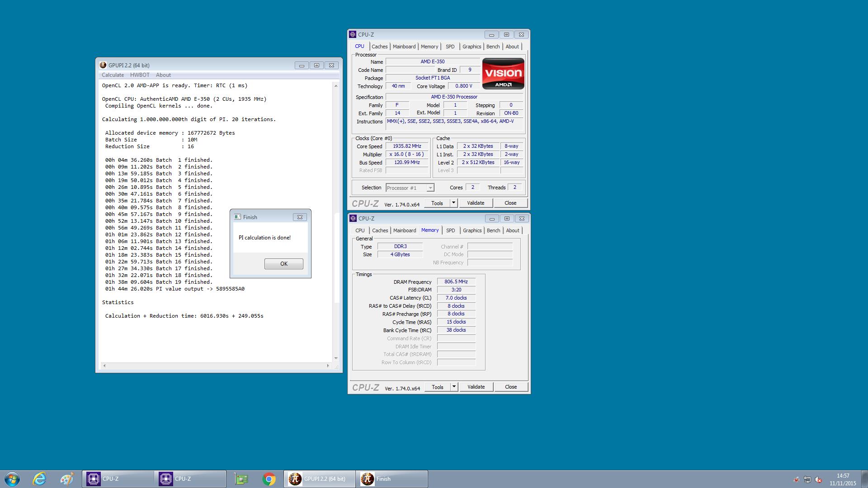The height and width of the screenshot is (488, 868).
Task: Open the Calculate menu in GPUPI
Action: [x=113, y=75]
